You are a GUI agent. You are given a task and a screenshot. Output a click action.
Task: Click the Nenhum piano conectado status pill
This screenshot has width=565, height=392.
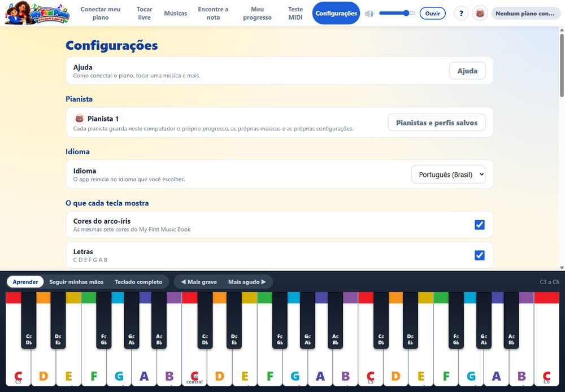pyautogui.click(x=525, y=14)
